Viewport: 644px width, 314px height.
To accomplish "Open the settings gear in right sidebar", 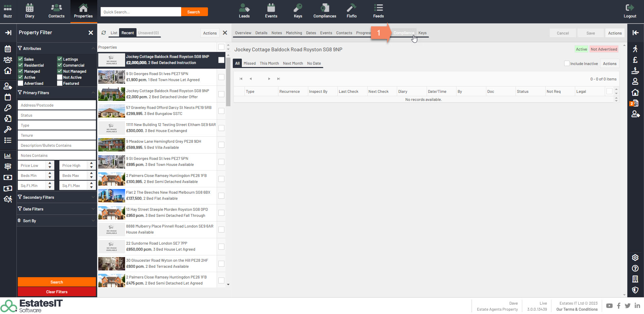I will [635, 257].
